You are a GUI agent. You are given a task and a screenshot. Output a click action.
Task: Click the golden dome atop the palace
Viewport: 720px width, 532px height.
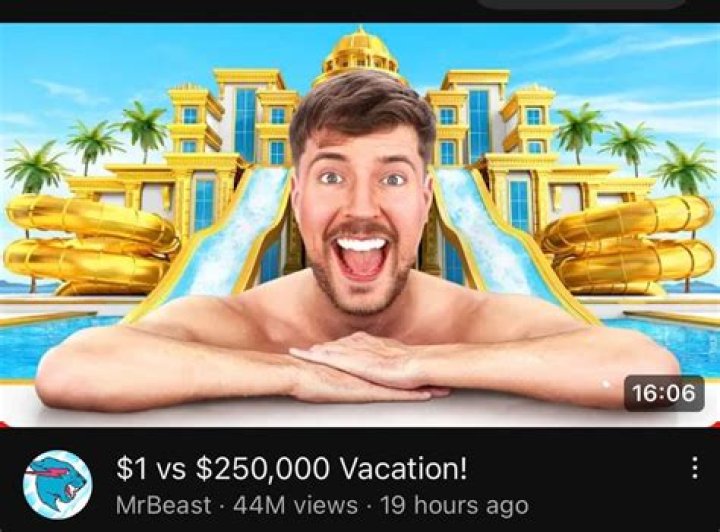click(360, 53)
